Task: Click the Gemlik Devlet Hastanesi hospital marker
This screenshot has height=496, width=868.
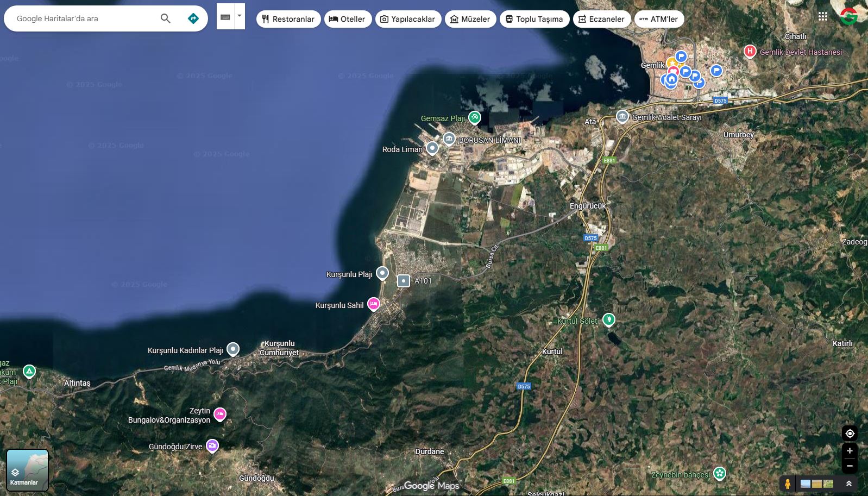Action: pos(750,52)
